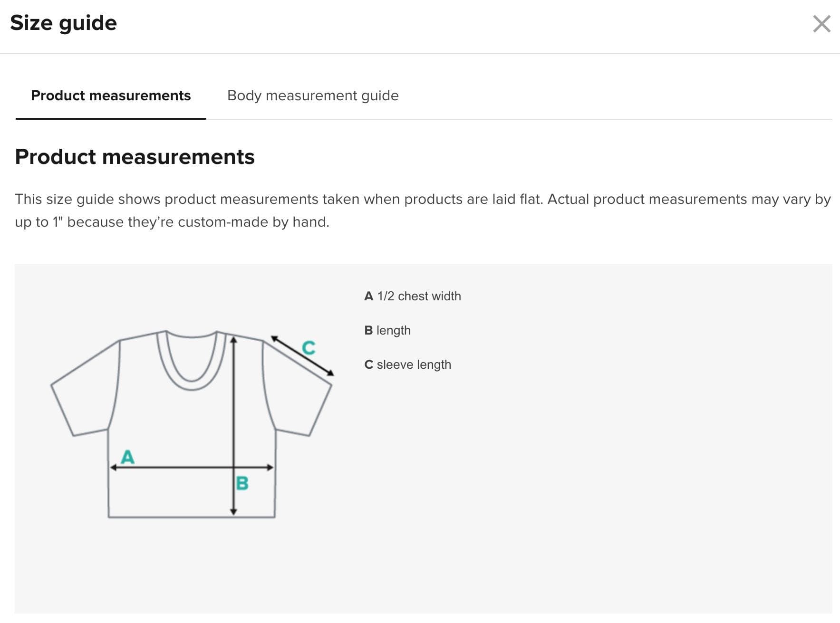The height and width of the screenshot is (623, 840).
Task: Close the Size guide dialog
Action: 821,24
